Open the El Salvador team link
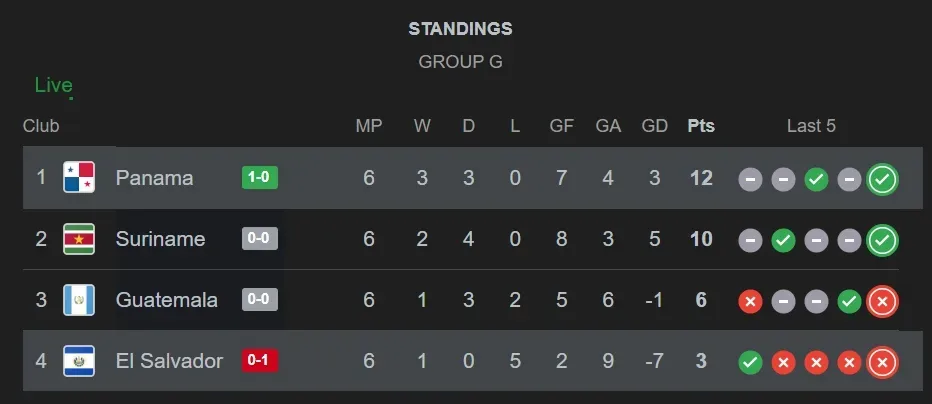 click(x=169, y=361)
